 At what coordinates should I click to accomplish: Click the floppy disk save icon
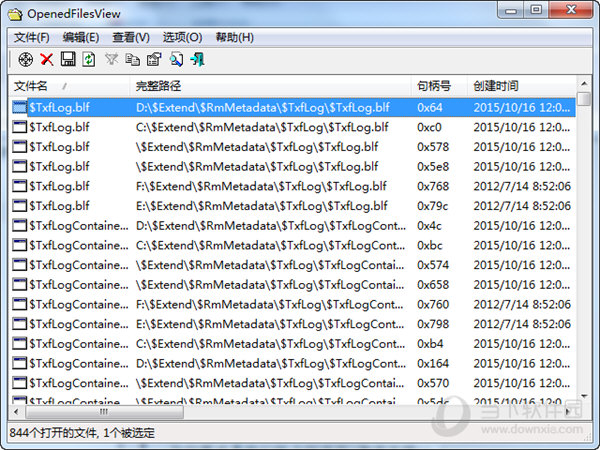(68, 59)
